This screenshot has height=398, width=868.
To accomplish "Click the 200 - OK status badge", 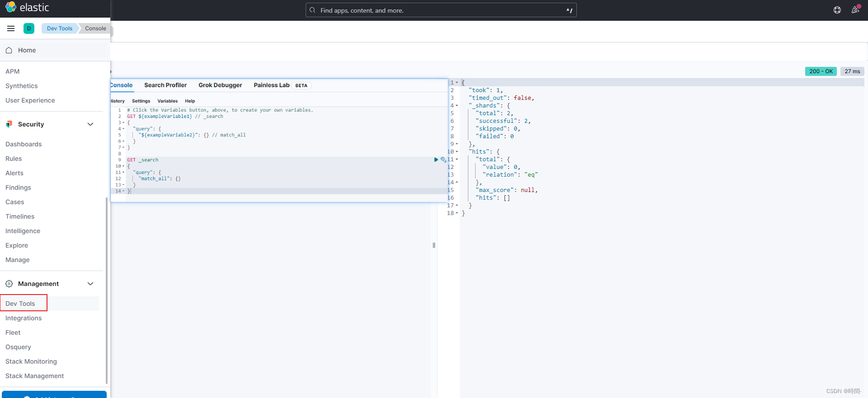I will tap(821, 71).
